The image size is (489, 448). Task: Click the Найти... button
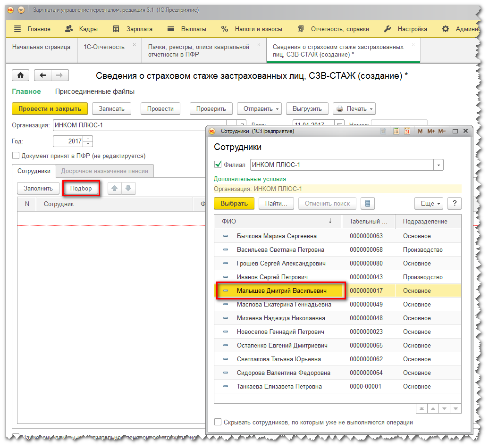(276, 203)
